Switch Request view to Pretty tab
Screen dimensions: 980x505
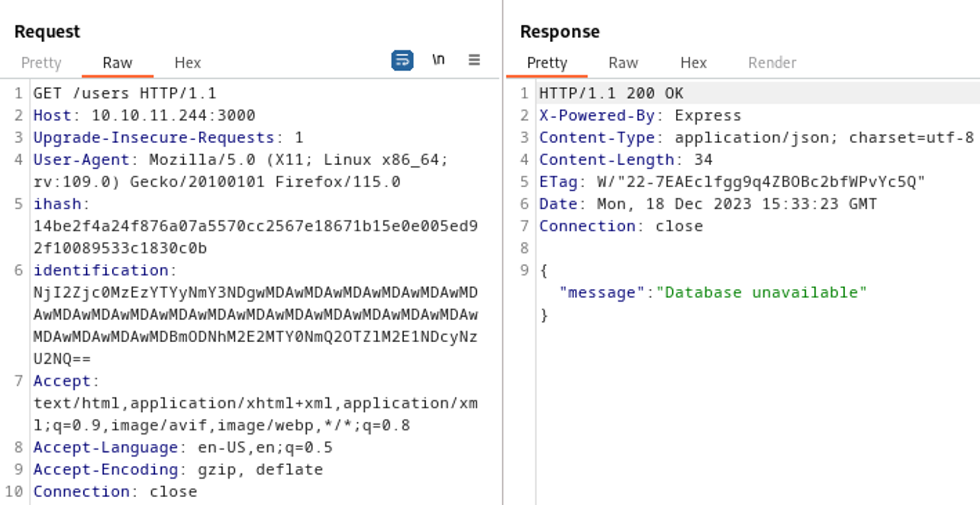click(x=41, y=63)
